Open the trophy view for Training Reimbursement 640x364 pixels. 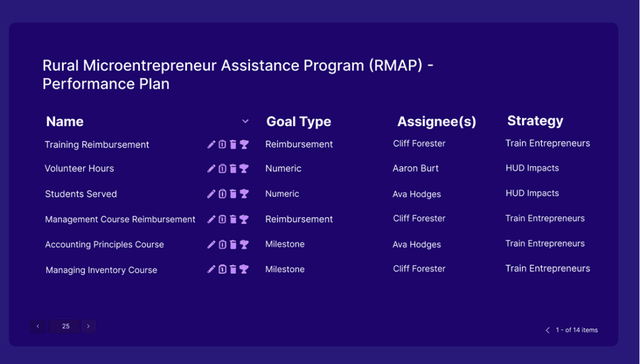(x=244, y=144)
